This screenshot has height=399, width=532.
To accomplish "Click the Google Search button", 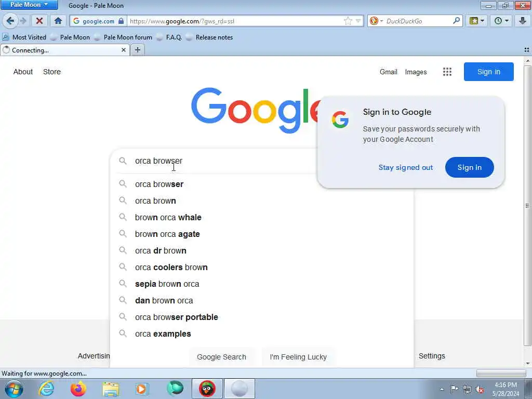I will (221, 357).
